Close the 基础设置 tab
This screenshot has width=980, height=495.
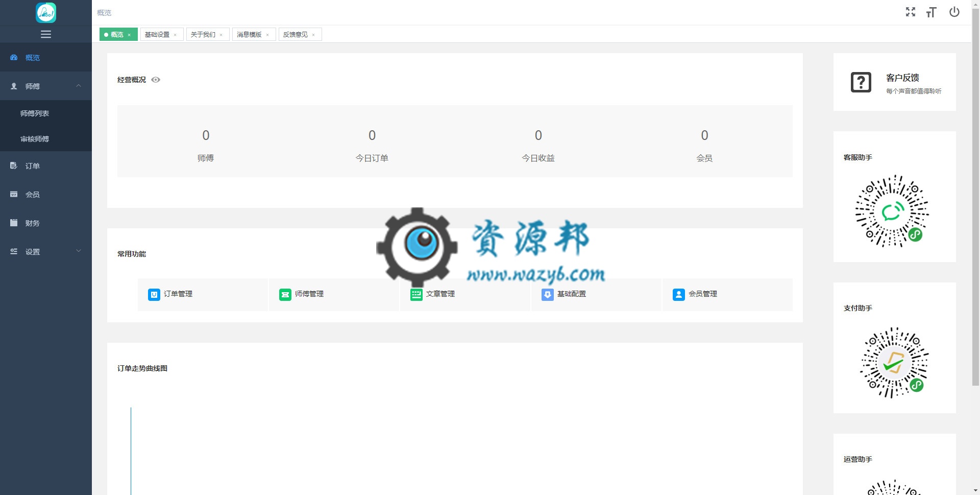tap(175, 35)
